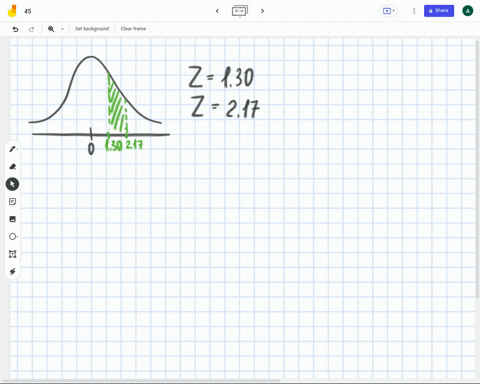Choose the Select arrow tool
This screenshot has width=480, height=384.
pos(12,184)
